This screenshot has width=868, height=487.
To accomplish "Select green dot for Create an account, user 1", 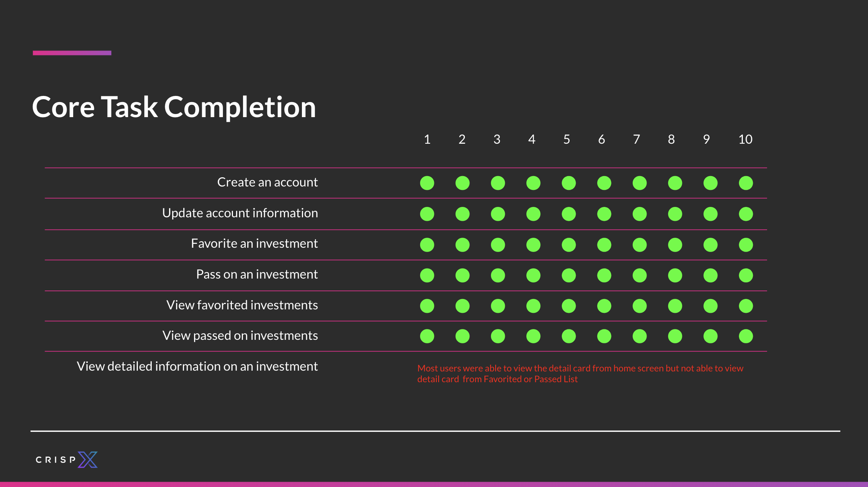I will [427, 183].
